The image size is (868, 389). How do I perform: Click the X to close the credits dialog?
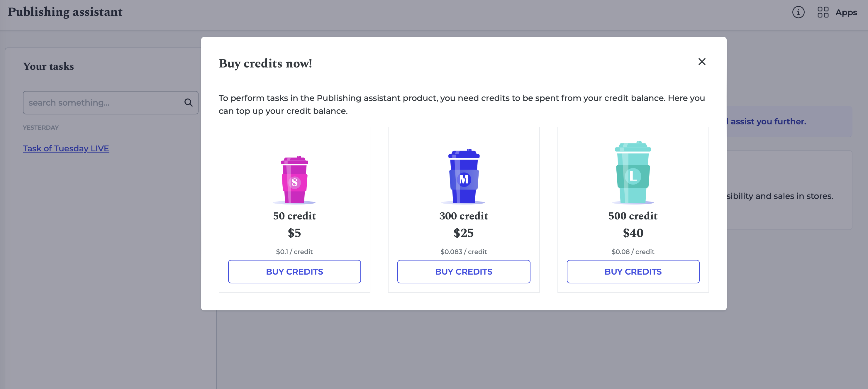point(702,62)
